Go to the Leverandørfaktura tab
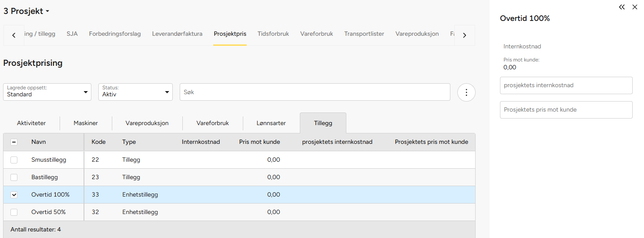This screenshot has width=644, height=238. (x=177, y=34)
